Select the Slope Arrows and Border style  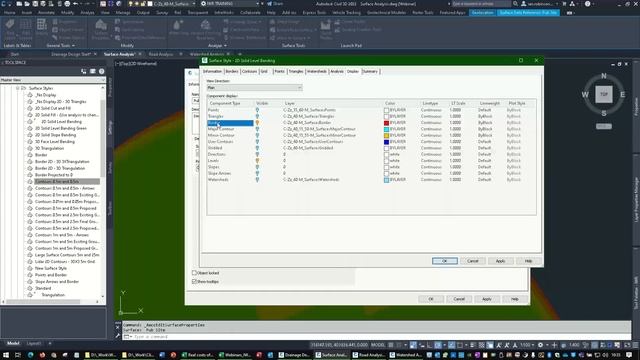57,282
